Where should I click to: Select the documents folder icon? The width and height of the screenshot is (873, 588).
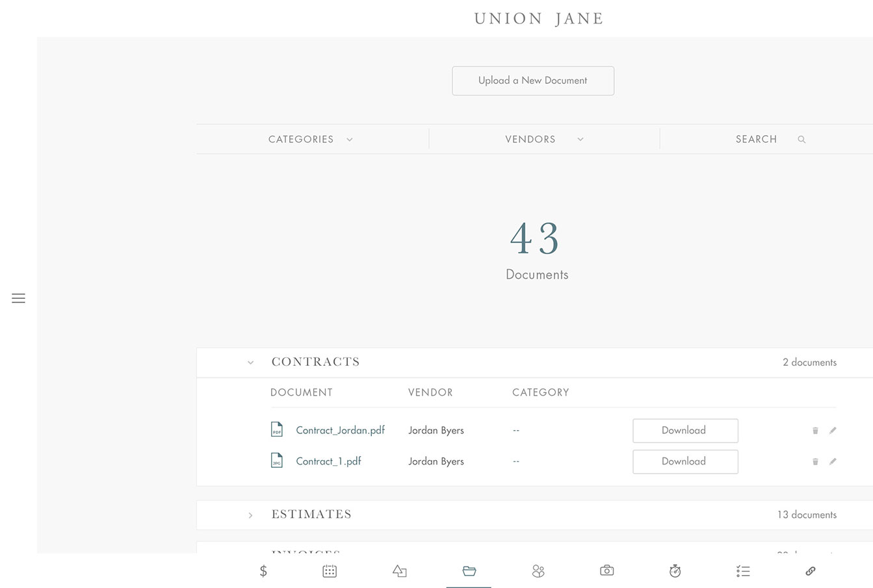click(x=469, y=571)
